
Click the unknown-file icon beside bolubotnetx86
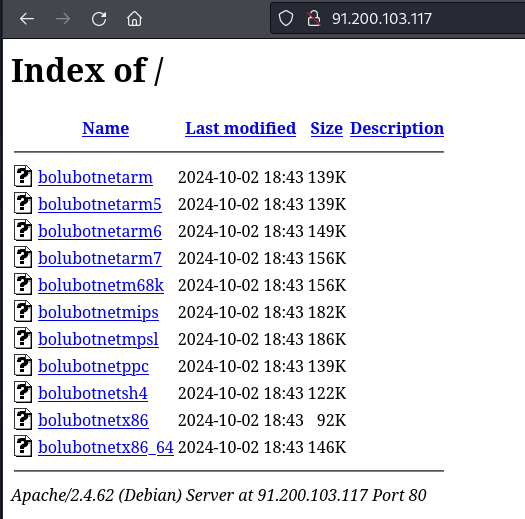click(x=23, y=419)
